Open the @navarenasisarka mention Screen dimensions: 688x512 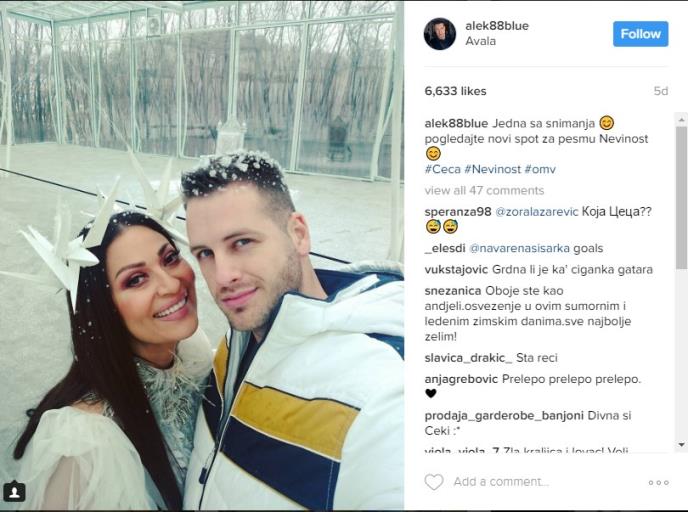520,248
